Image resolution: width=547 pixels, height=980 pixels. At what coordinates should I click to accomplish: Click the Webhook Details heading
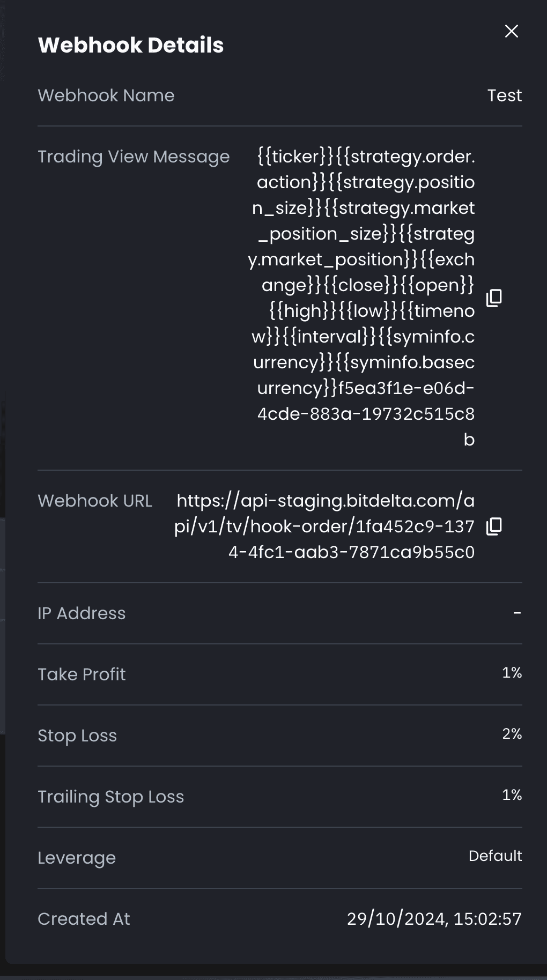(131, 45)
